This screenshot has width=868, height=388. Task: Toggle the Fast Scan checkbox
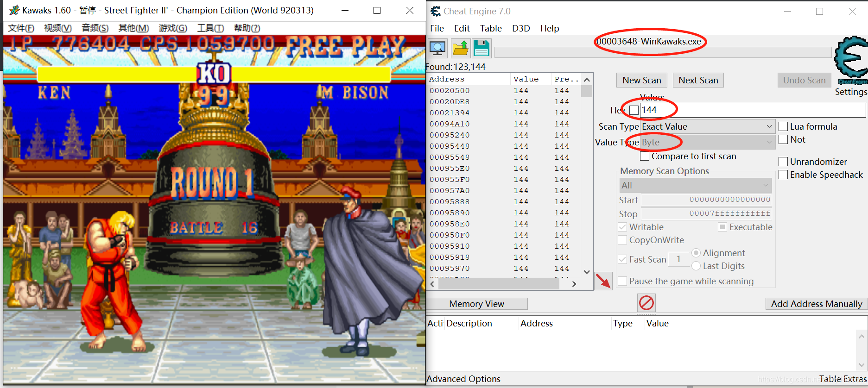[623, 259]
